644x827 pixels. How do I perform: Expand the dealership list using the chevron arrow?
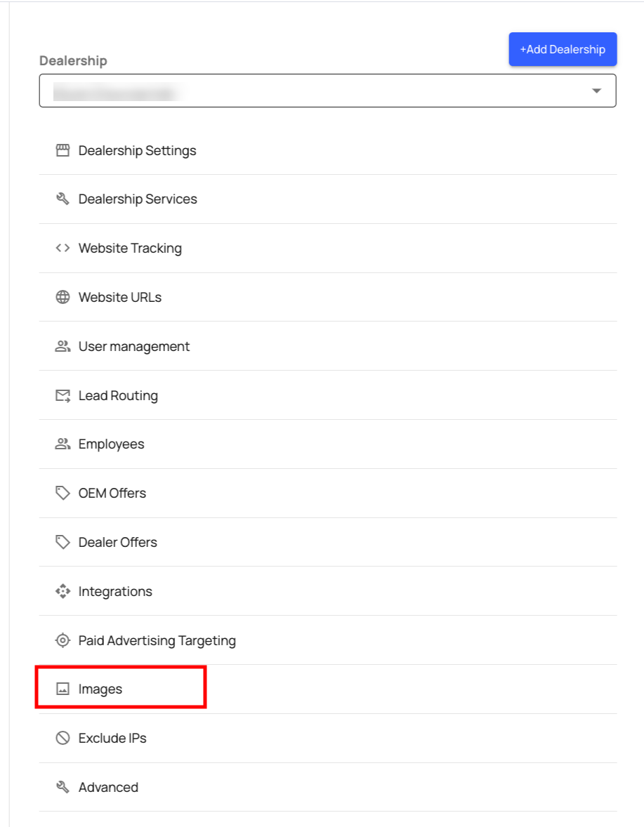[596, 90]
